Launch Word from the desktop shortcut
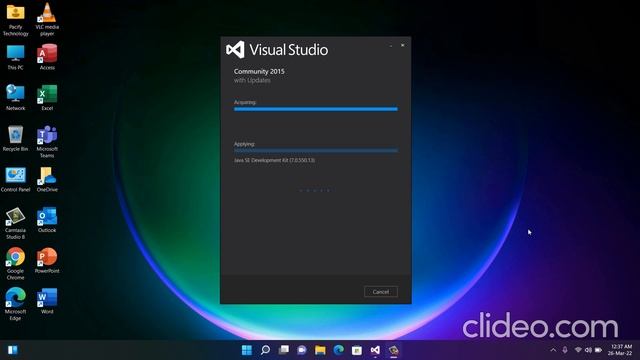The image size is (640, 360). [x=47, y=301]
